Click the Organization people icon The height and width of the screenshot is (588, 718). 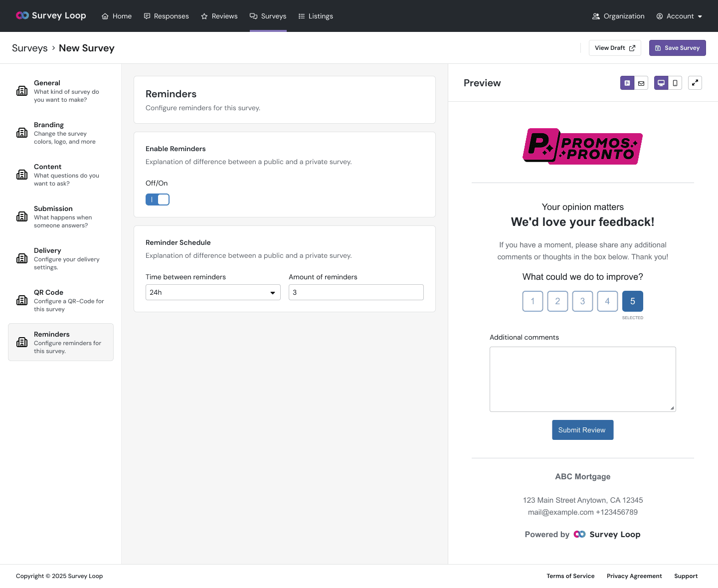(x=596, y=16)
